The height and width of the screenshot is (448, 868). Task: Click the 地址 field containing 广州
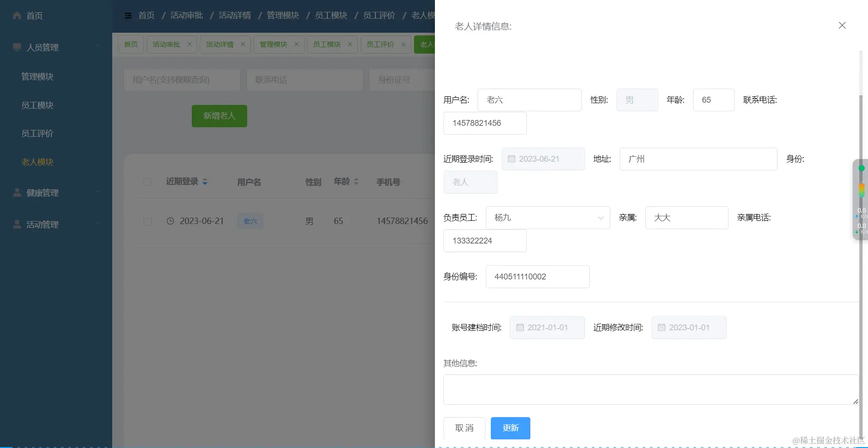pyautogui.click(x=698, y=159)
